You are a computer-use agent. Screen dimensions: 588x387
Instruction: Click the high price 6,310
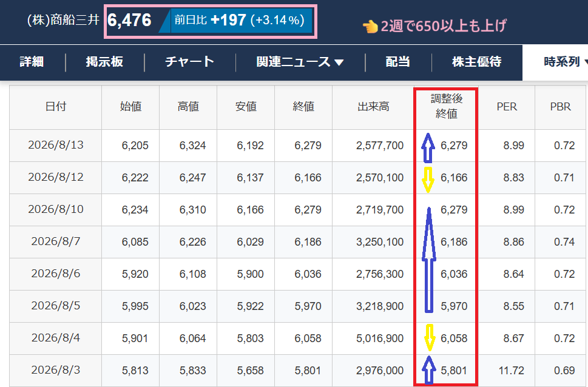click(x=193, y=210)
